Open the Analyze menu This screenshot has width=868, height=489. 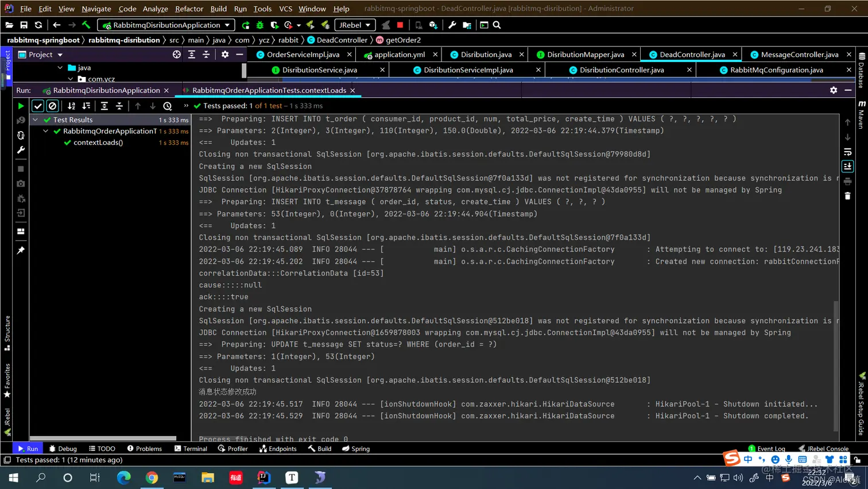click(x=155, y=9)
